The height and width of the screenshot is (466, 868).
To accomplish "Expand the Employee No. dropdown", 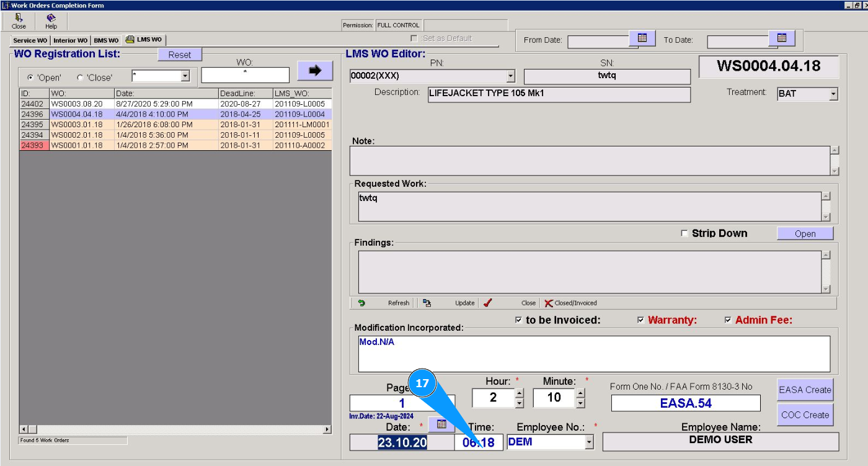I will pyautogui.click(x=589, y=442).
